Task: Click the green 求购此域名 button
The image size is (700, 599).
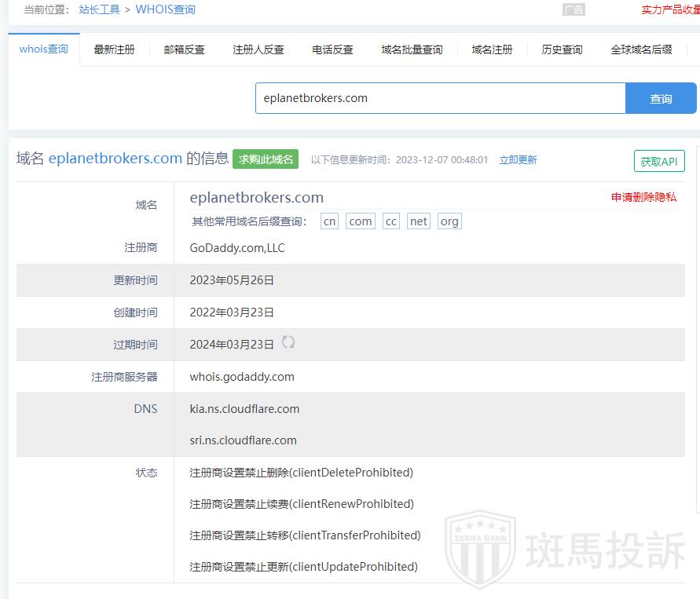Action: coord(266,159)
